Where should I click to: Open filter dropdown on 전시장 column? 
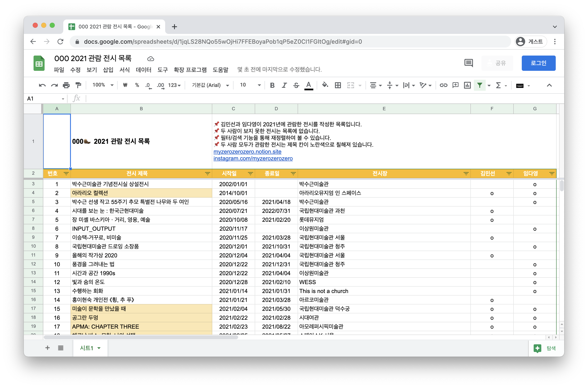pos(466,174)
